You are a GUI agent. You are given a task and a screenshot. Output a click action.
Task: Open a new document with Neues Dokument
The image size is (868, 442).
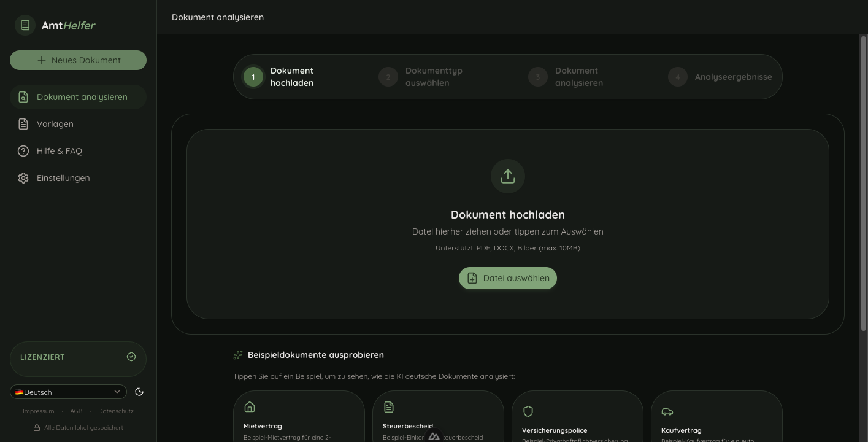(78, 60)
